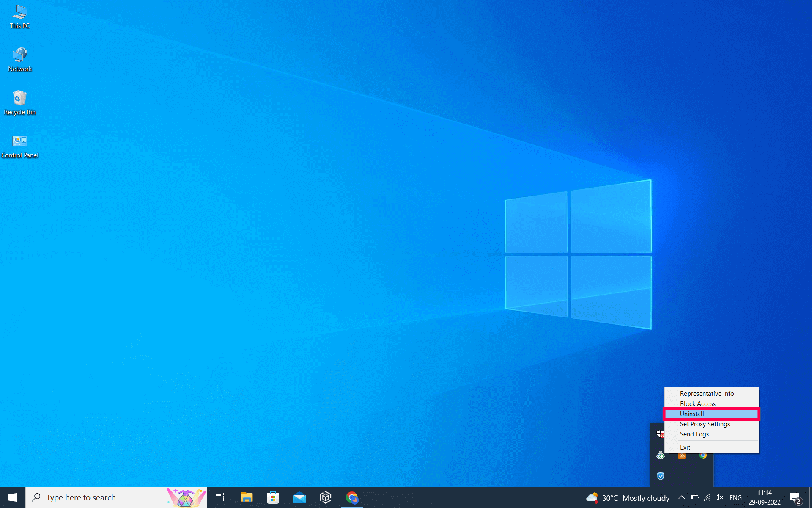The height and width of the screenshot is (508, 812).
Task: Click the green diamond endpoint security tray icon
Action: 661,456
